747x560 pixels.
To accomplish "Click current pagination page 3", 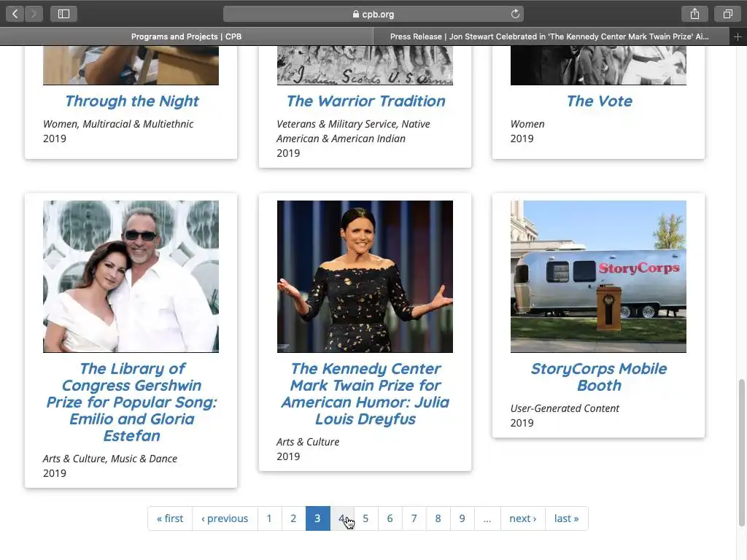I will (x=318, y=518).
